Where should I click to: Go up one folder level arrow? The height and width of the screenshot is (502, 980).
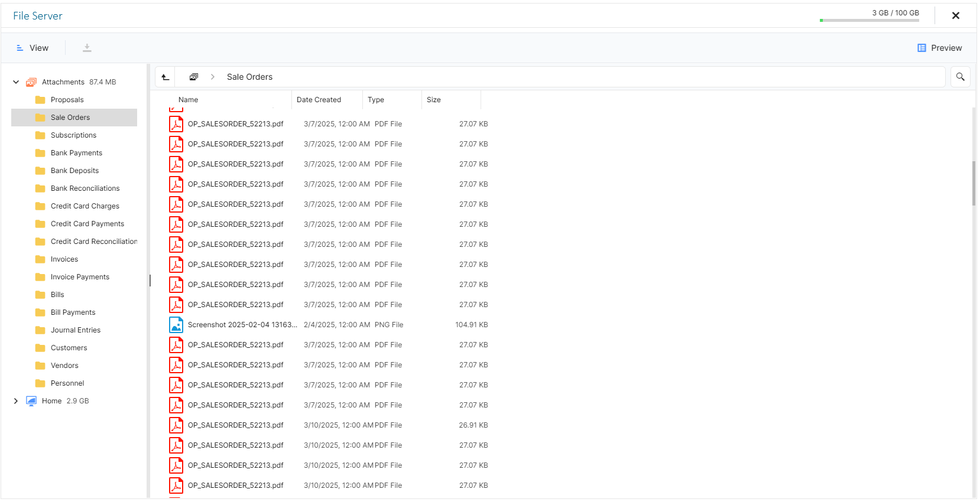[x=166, y=77]
